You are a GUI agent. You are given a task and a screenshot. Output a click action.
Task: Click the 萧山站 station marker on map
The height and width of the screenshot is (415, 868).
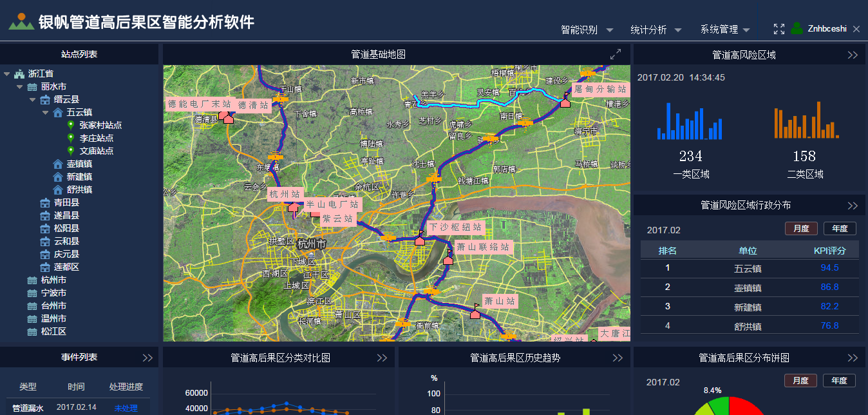point(475,313)
